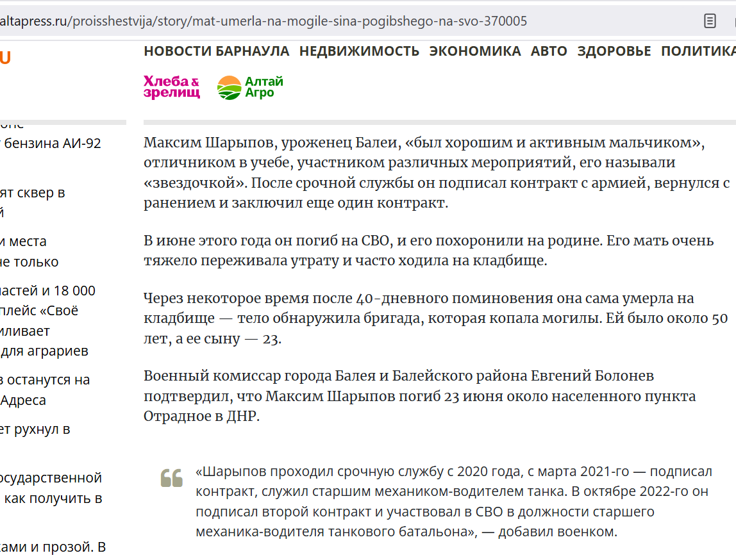Open the Новости Барнаула section

tap(217, 51)
